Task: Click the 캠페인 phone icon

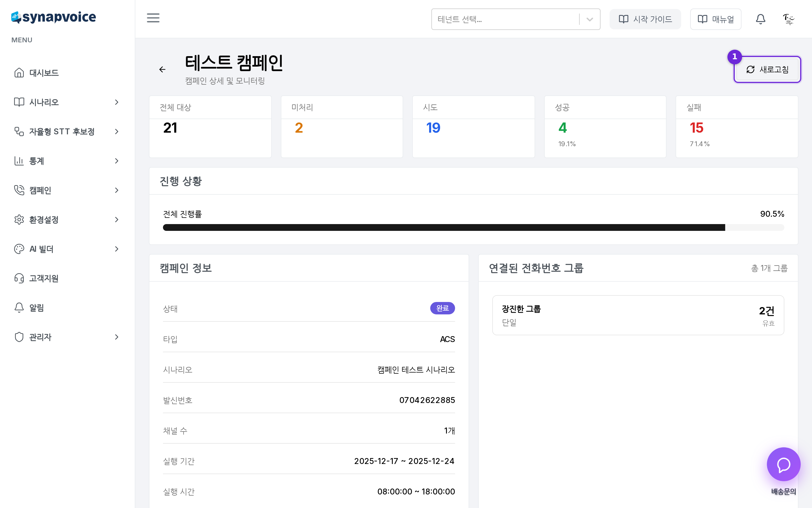Action: (x=19, y=190)
